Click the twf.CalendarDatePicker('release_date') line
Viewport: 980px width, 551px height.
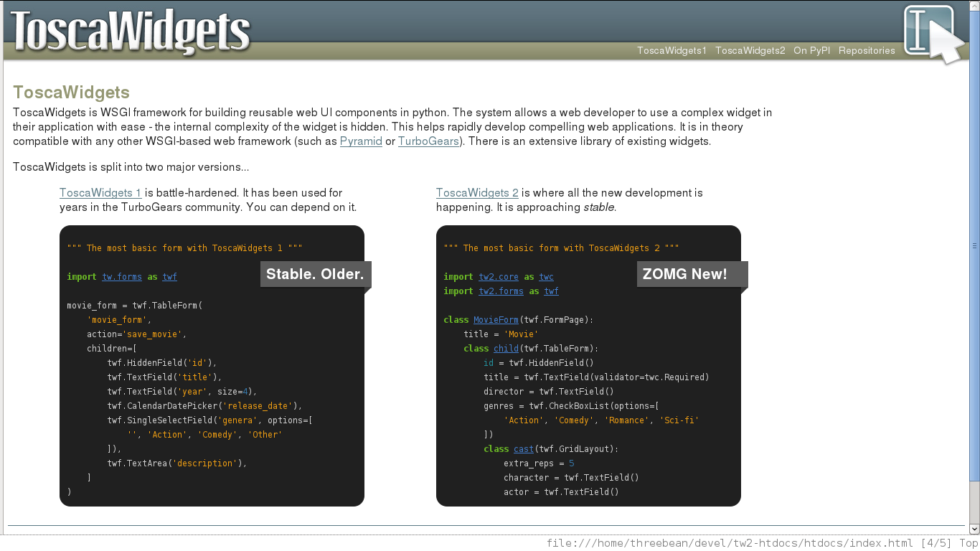[x=205, y=406]
